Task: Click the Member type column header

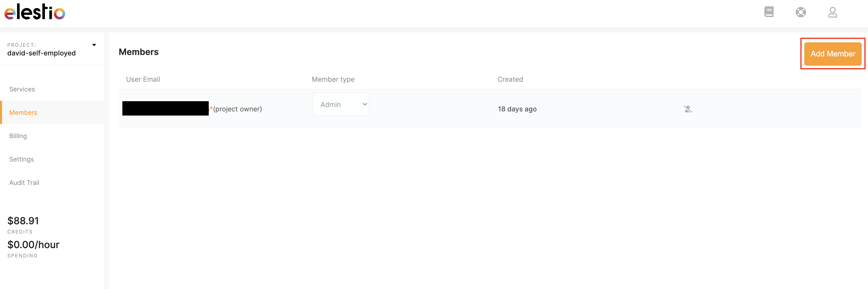Action: (333, 80)
